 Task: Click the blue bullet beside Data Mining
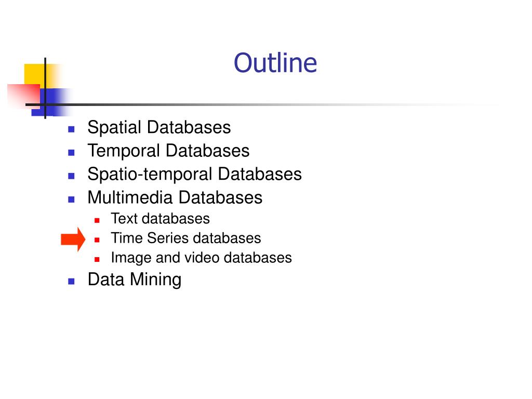click(x=71, y=281)
